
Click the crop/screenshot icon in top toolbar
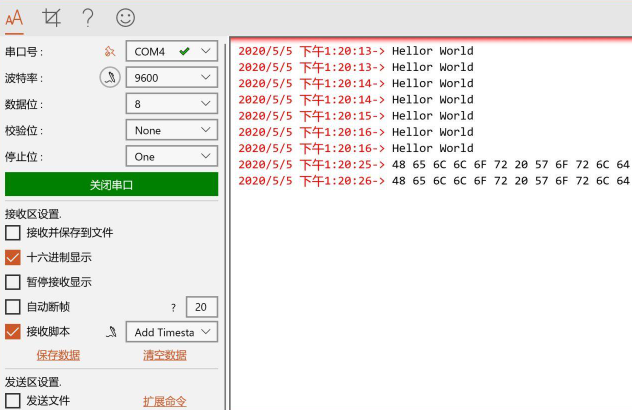(x=50, y=16)
